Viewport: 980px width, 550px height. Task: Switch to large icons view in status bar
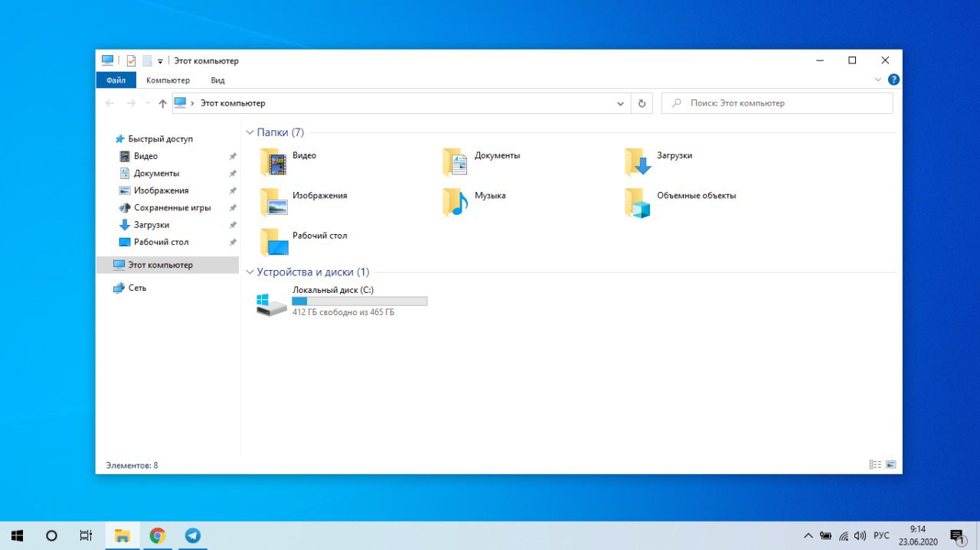890,464
